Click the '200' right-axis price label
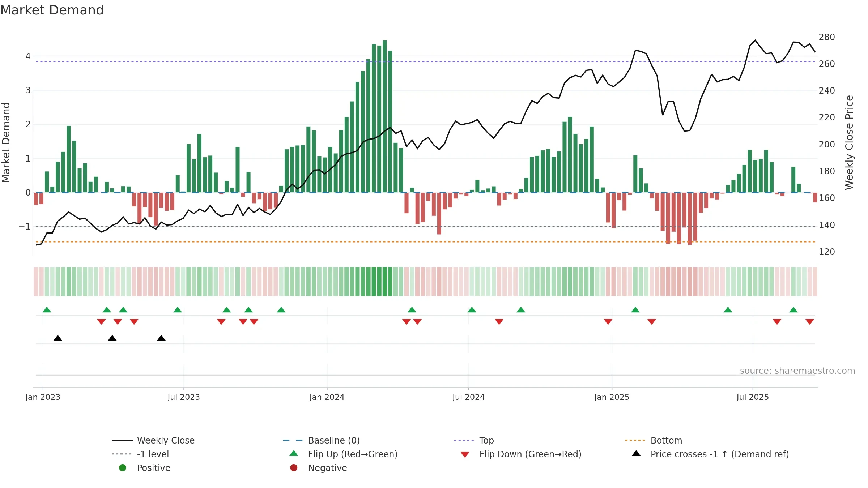The width and height of the screenshot is (868, 488). coord(827,145)
